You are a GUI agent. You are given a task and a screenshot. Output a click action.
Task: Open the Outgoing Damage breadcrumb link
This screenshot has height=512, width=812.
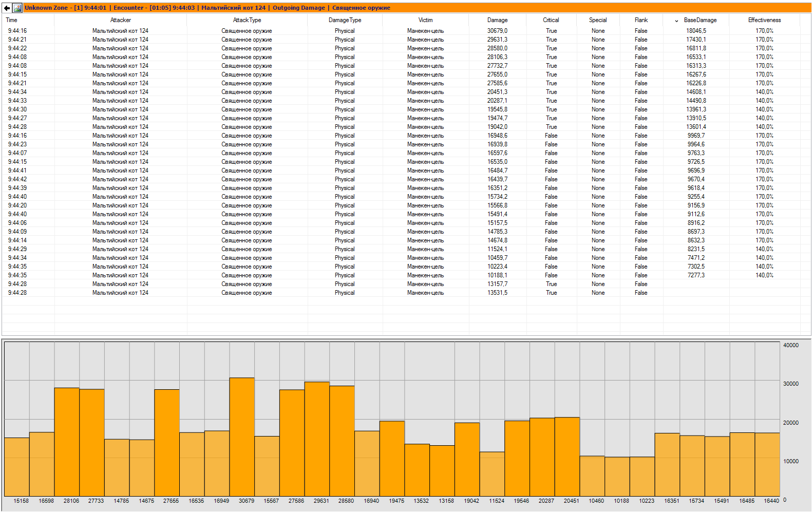pos(299,8)
